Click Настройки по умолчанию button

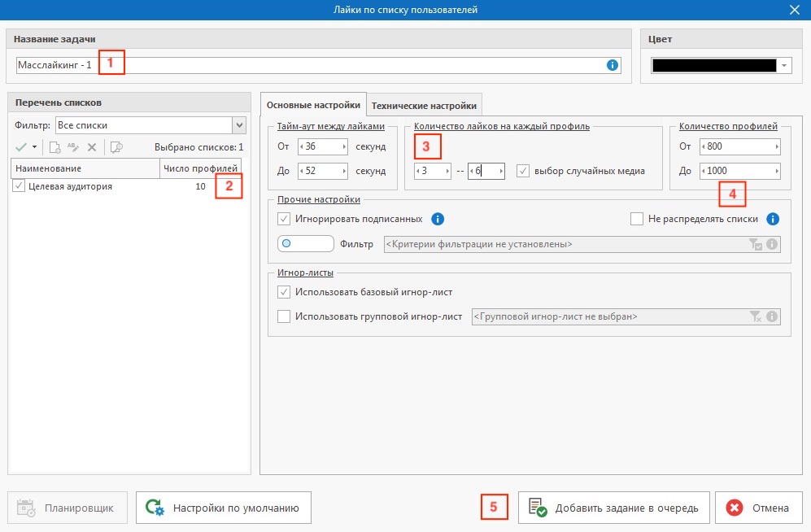coord(224,508)
